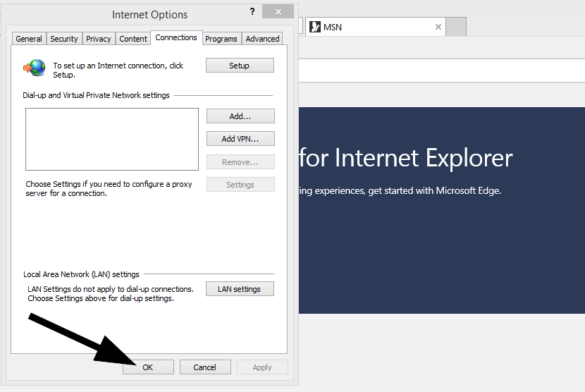Click the globe internet connection icon

pos(35,68)
